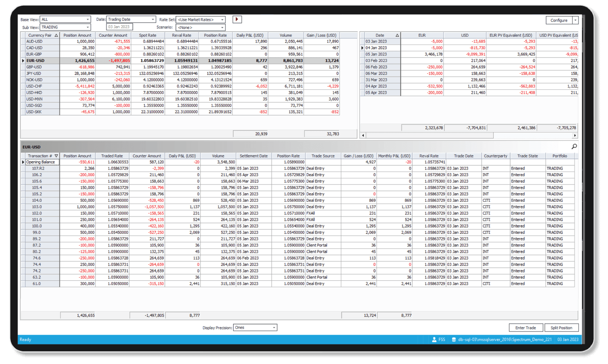Click left scroll arrow of right panel scrollbar

[363, 136]
